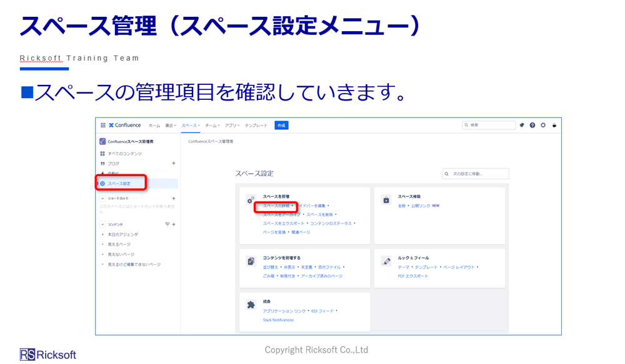Select ブログ in the sidebar
The width and height of the screenshot is (625, 364).
point(113,164)
